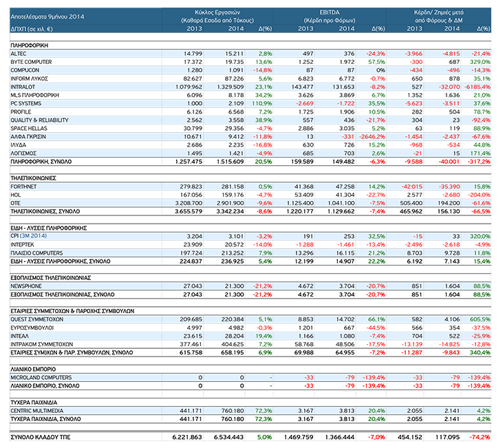Click INTRALOT net profit change -6185,4%
Screen dimensions: 503x448
tap(478, 87)
